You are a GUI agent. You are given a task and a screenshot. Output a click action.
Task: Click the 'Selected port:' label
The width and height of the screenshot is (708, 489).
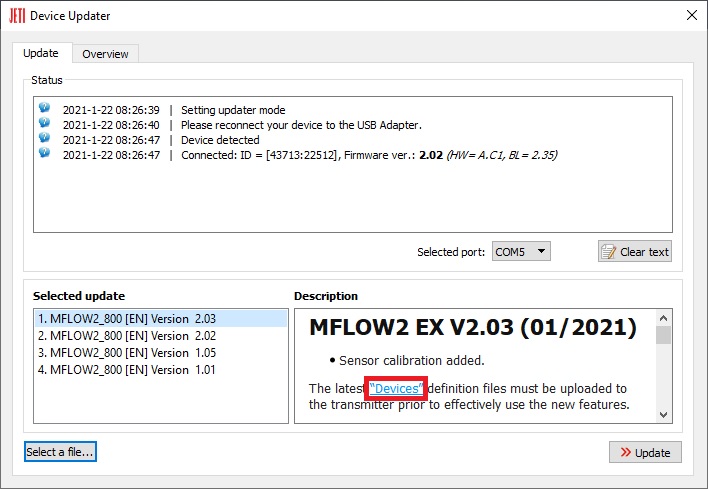pos(451,252)
